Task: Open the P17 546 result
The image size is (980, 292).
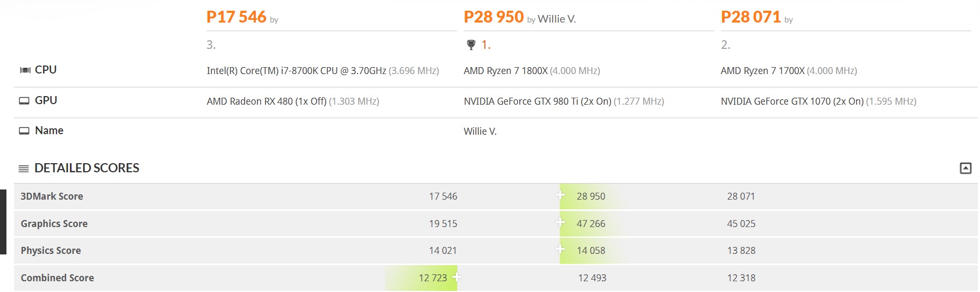Action: click(x=237, y=17)
